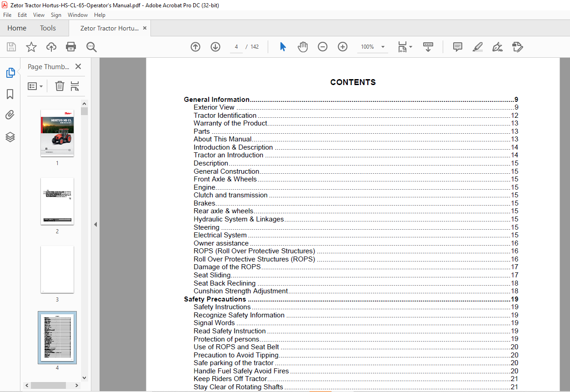Go to next page arrow

coord(215,47)
